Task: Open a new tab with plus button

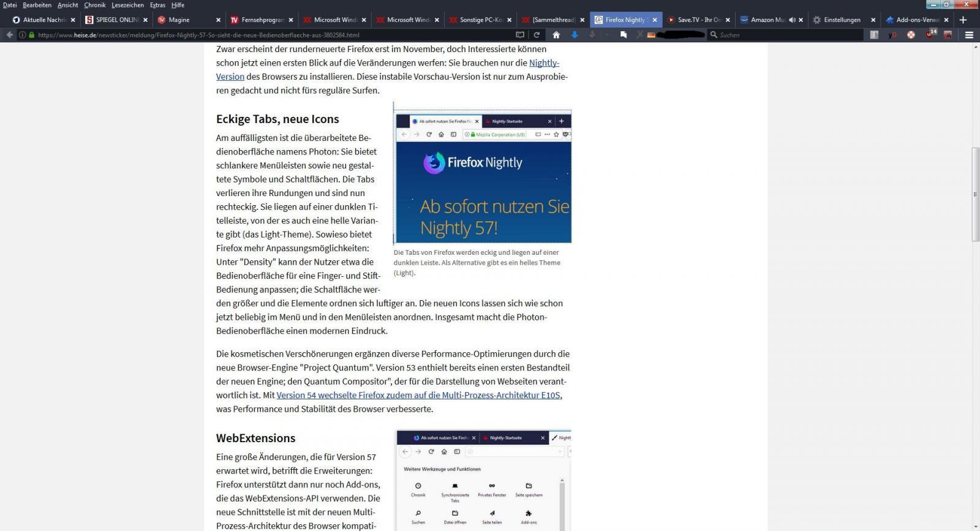Action: pyautogui.click(x=963, y=20)
